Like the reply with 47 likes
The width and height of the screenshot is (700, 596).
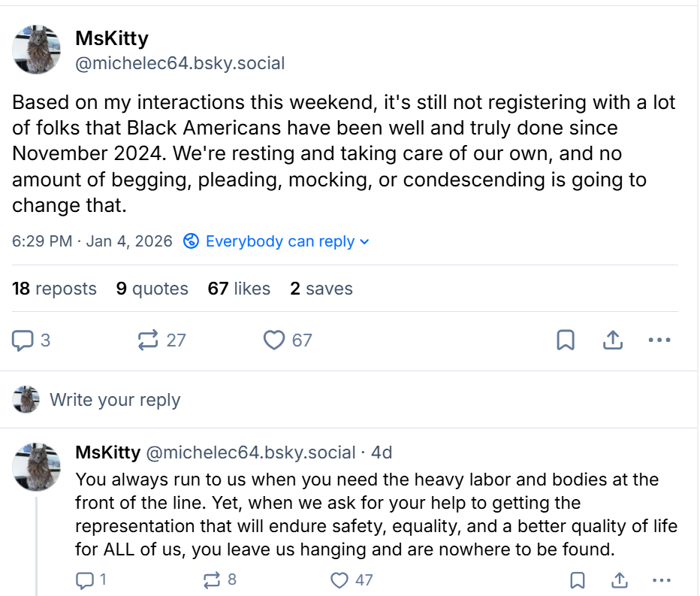coord(340,579)
